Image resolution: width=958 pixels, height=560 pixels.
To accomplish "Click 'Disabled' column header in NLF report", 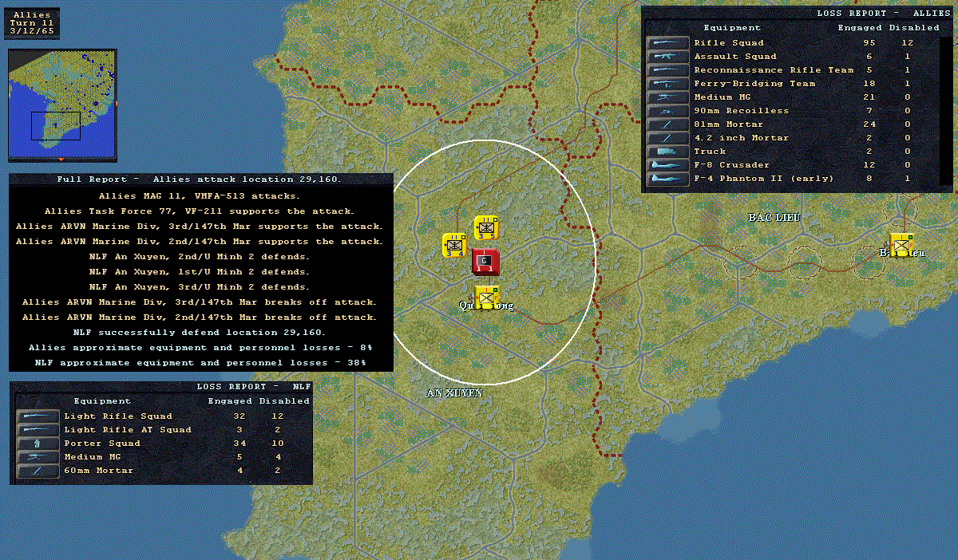I will tap(284, 401).
